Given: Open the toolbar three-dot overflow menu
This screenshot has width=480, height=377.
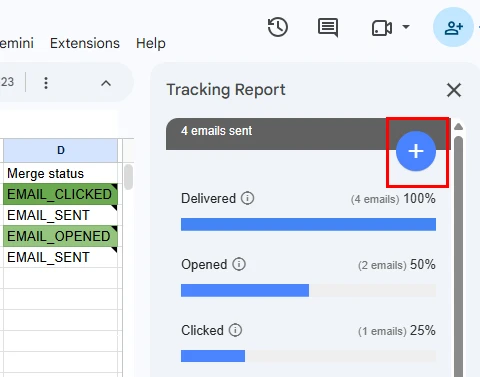Looking at the screenshot, I should tap(46, 83).
